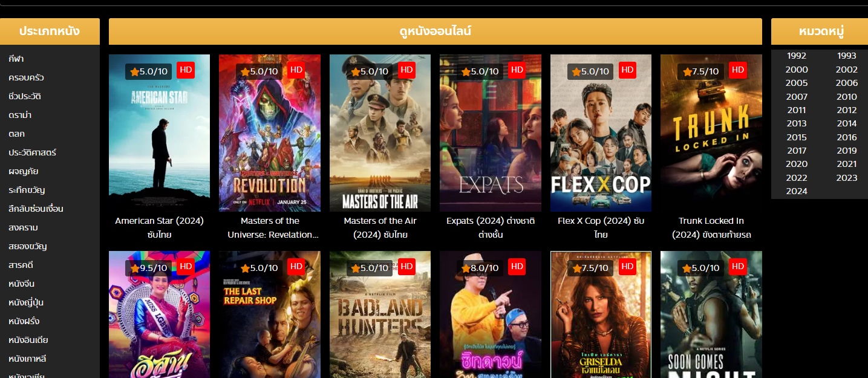Open the Masters of the Universe Revolution poster
Screen dimensions: 868x378
point(270,133)
